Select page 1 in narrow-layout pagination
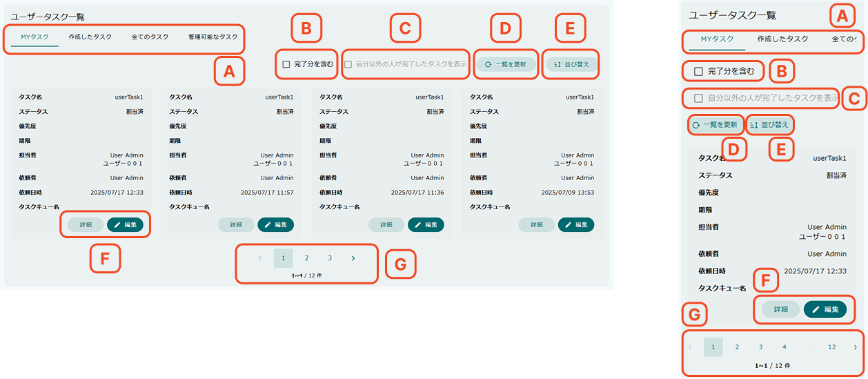The height and width of the screenshot is (379, 868). pos(713,347)
